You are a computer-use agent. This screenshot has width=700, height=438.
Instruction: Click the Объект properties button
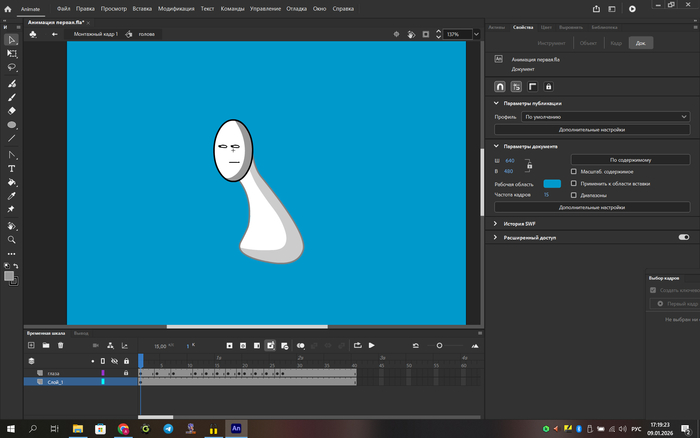586,43
